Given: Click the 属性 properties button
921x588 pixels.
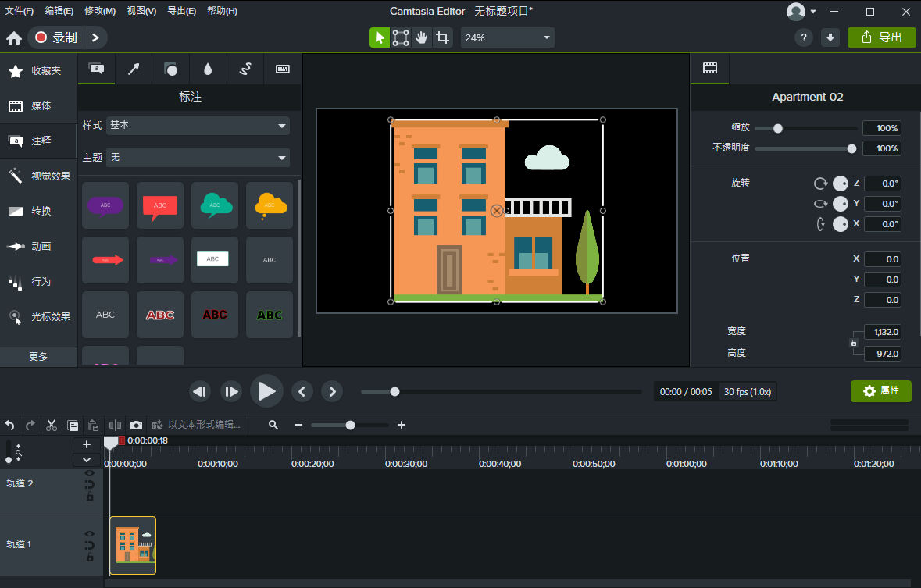Looking at the screenshot, I should pos(880,391).
